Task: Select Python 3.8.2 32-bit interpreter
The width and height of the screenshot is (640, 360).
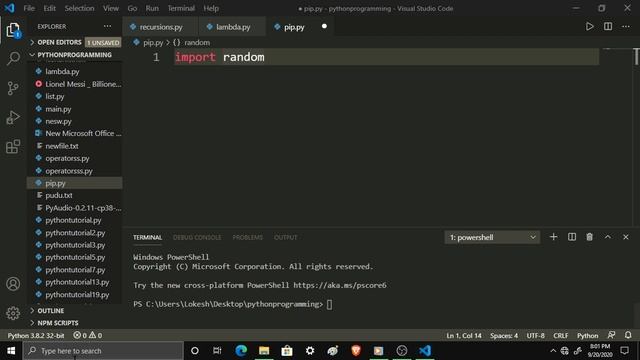Action: 36,336
